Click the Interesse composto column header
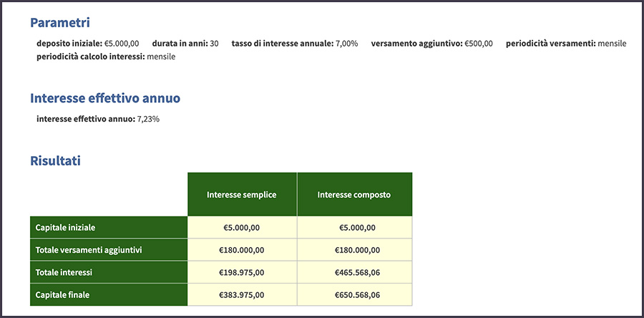 [x=354, y=194]
